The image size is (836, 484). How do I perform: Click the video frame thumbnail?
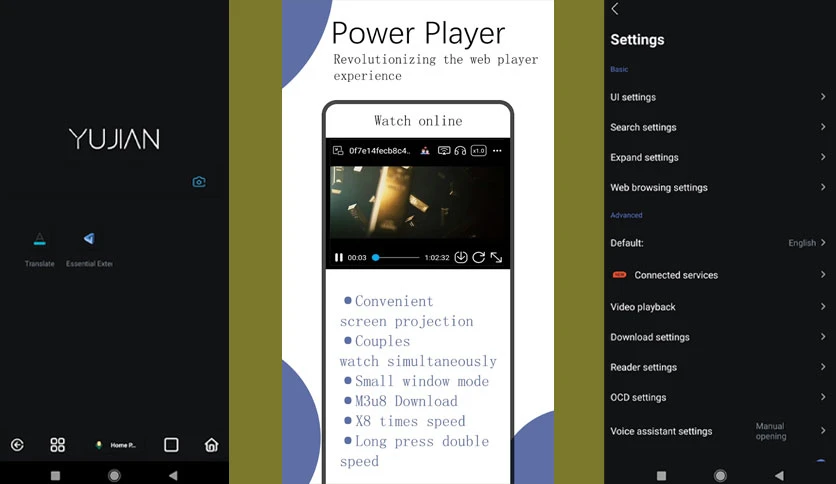coord(418,203)
